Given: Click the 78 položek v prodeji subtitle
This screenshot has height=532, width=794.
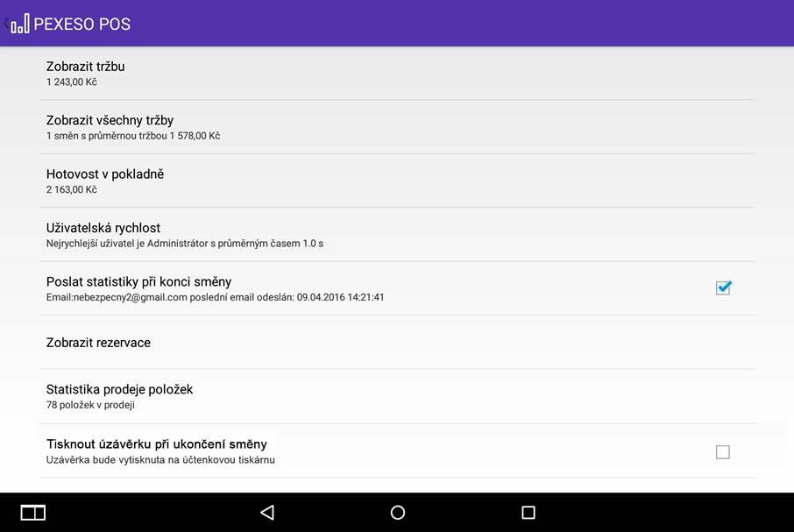Looking at the screenshot, I should click(90, 405).
